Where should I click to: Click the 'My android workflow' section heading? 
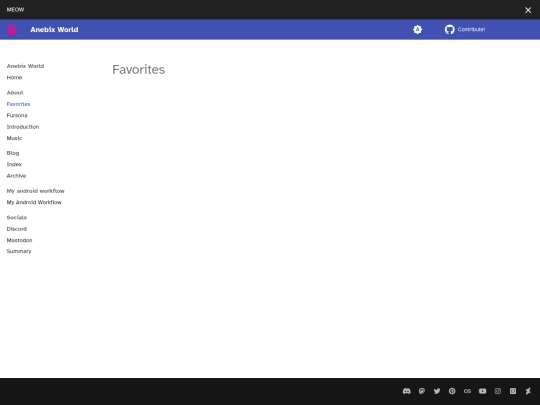[x=35, y=191]
